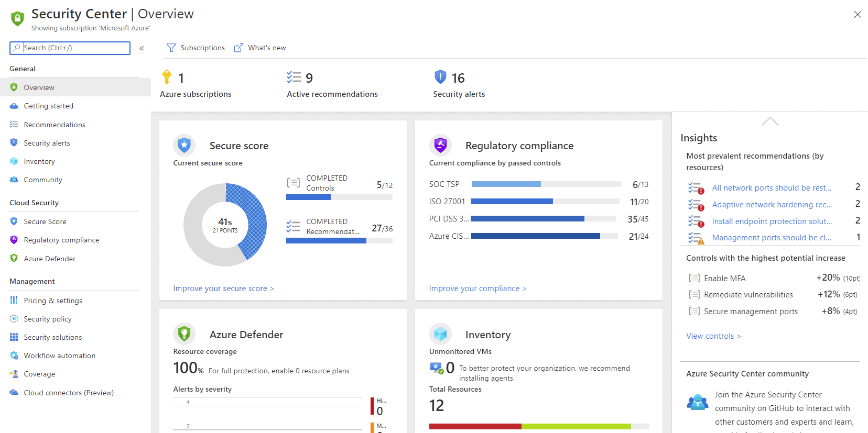This screenshot has width=868, height=433.
Task: Click the Cloud connectors cloud icon
Action: (14, 393)
